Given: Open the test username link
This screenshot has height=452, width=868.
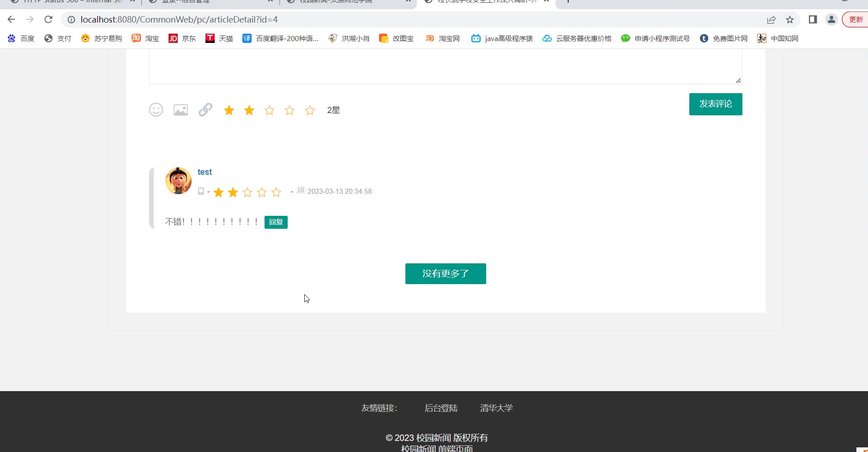Looking at the screenshot, I should click(x=205, y=172).
